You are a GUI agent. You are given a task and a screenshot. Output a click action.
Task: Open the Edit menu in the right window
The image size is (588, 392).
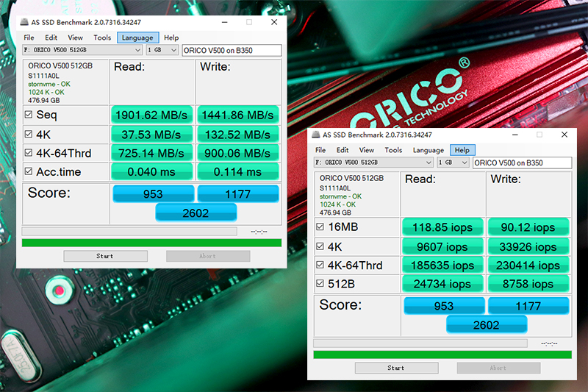coord(343,150)
